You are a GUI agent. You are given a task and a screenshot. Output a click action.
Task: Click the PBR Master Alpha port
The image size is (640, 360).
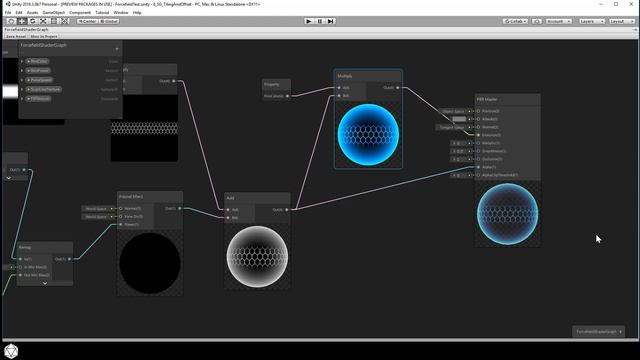tap(478, 167)
